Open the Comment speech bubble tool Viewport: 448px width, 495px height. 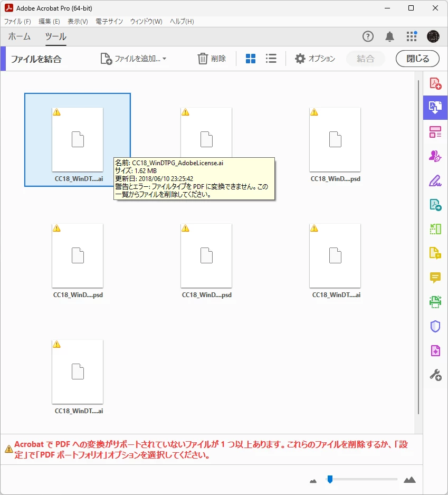pos(435,278)
